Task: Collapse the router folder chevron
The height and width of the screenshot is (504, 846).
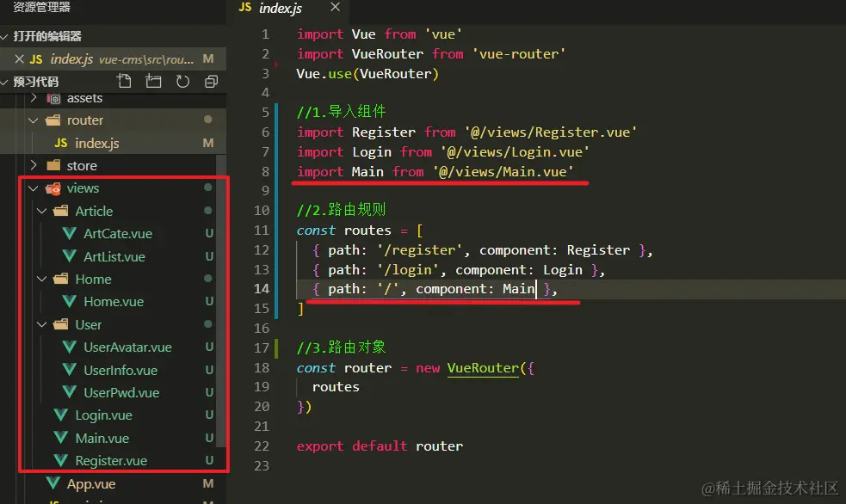Action: (34, 120)
